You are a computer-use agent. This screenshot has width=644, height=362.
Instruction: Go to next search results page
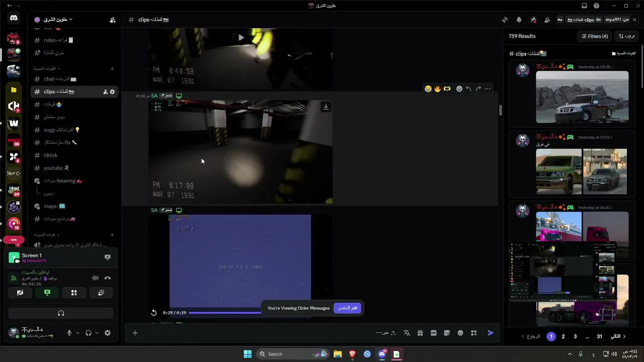(618, 336)
